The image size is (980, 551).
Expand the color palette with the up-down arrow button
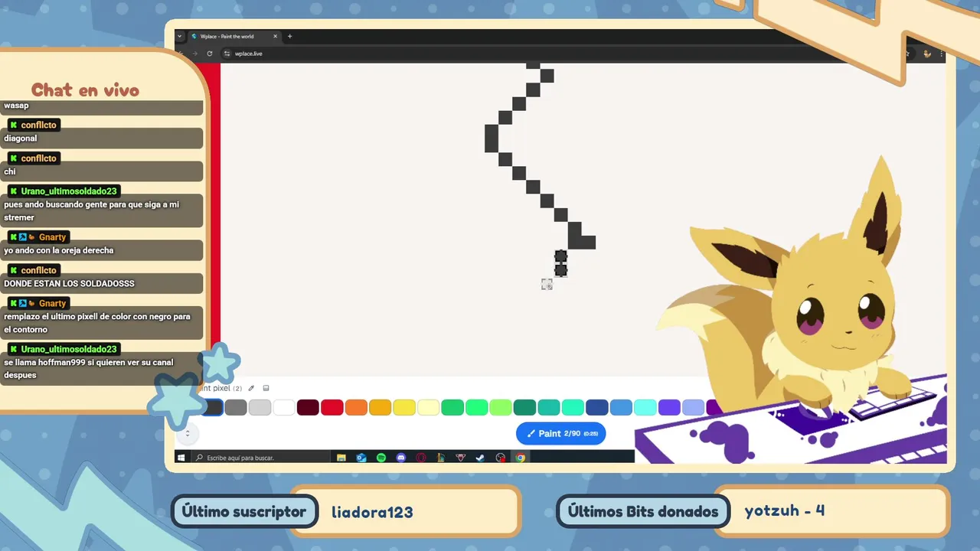pos(187,434)
